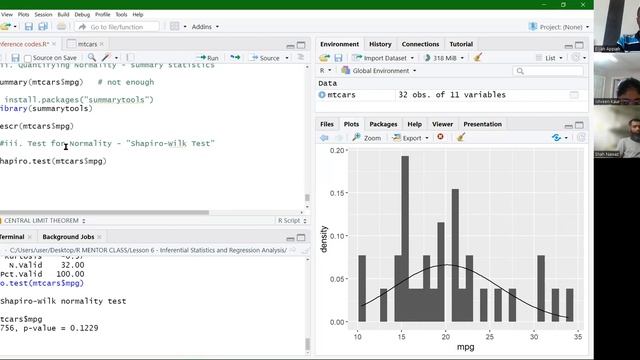Screen dimensions: 640x360
Task: Open the Debug menu
Action: coord(82,14)
